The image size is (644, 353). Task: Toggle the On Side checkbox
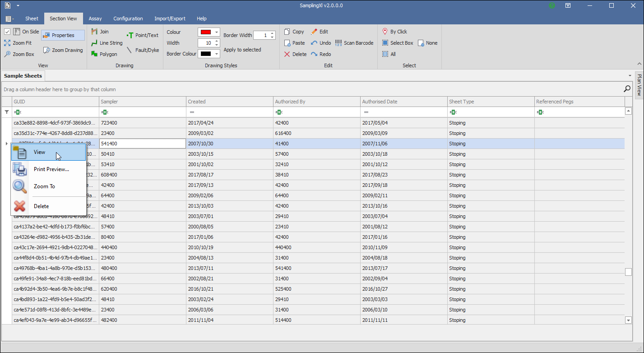(7, 32)
